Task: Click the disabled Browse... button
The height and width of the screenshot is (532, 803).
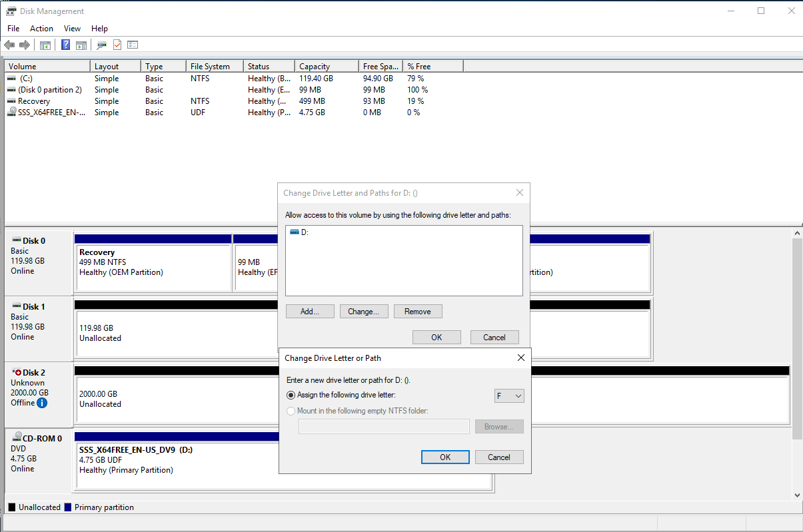Action: (499, 427)
